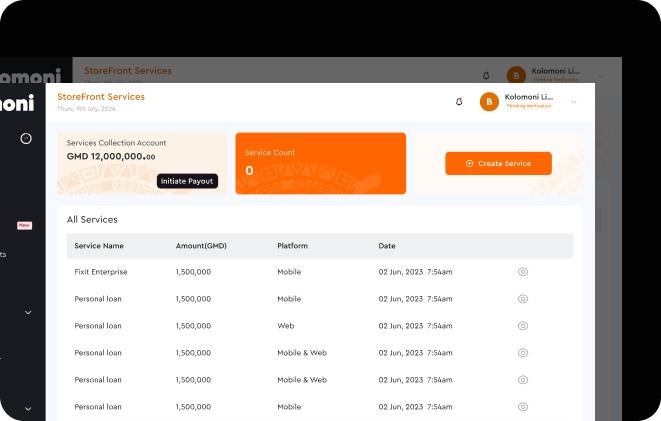Click the Web platform cell

286,326
